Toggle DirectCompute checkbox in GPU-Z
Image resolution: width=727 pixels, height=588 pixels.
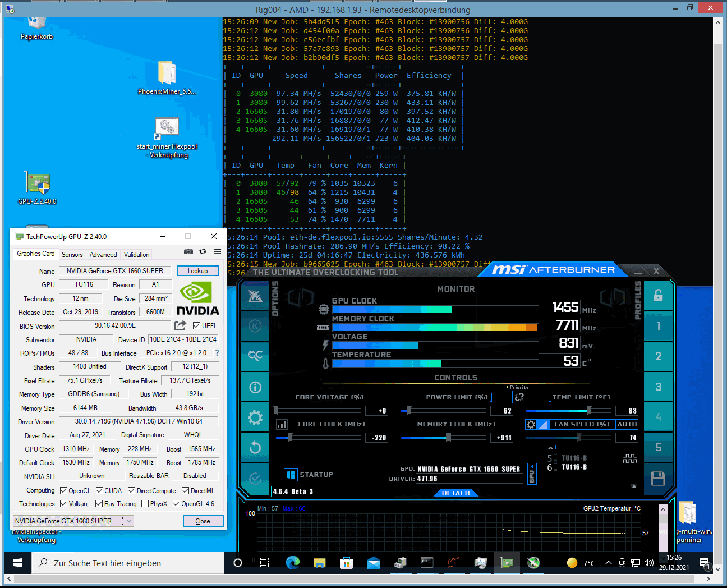(x=131, y=490)
